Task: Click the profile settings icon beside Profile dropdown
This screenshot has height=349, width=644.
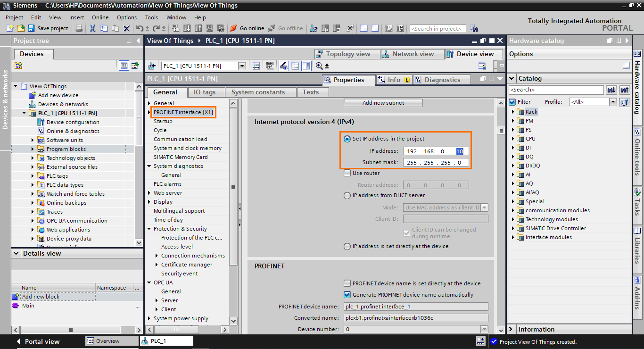Action: [625, 102]
